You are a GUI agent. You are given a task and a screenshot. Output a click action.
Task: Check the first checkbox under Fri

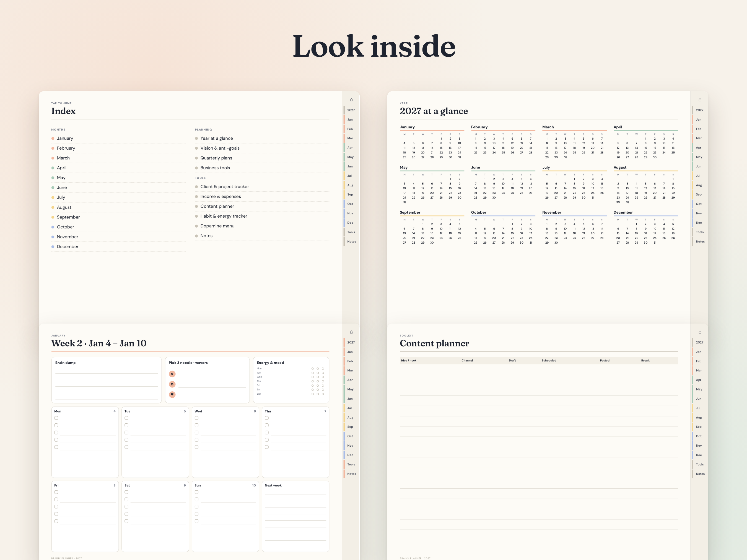click(x=56, y=492)
